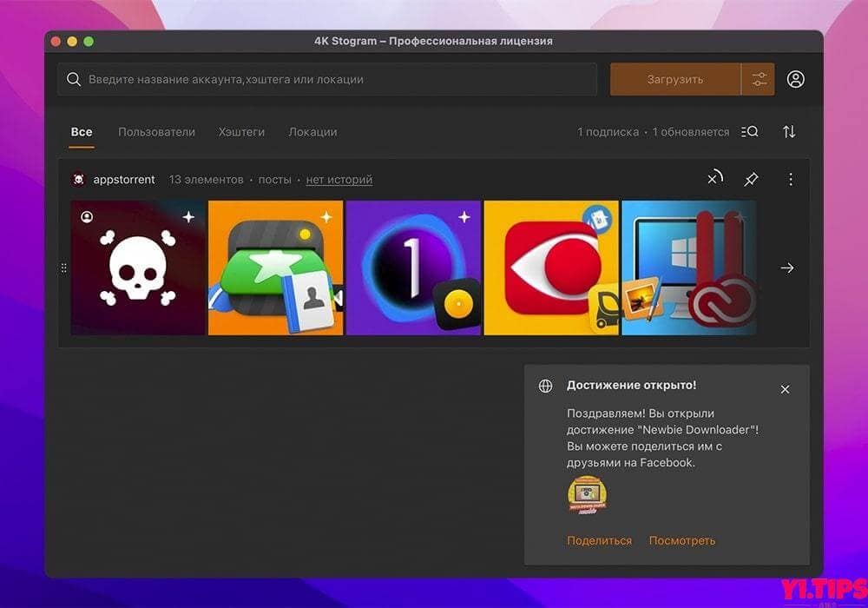Click the Newbie Downloader achievement thumbnail

589,495
